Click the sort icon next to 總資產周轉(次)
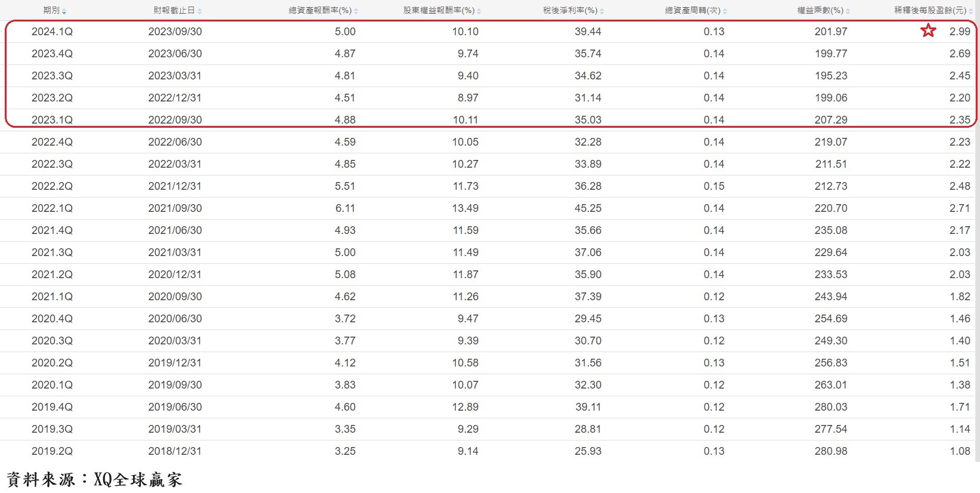Screen dimensions: 980x493 tap(725, 11)
